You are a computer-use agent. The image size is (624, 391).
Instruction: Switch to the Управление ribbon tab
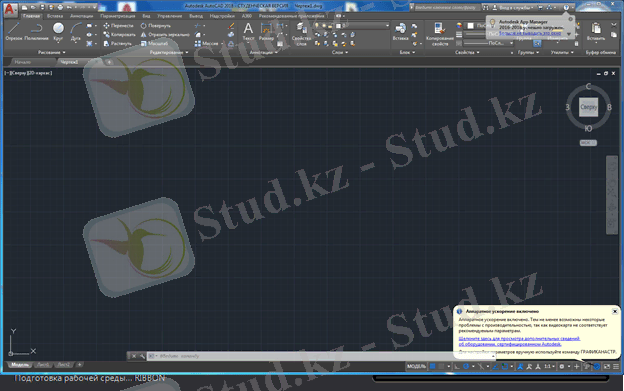(x=169, y=16)
